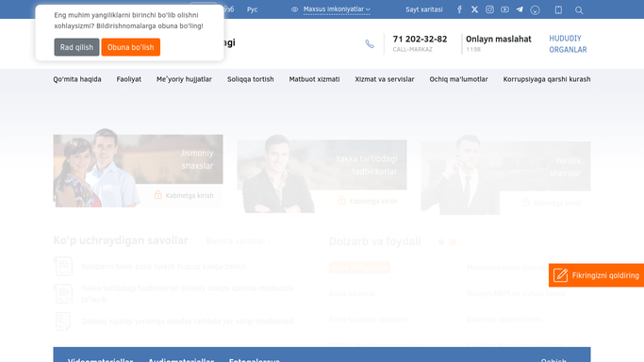
Task: Click the Obuna bo'lish button
Action: (131, 47)
